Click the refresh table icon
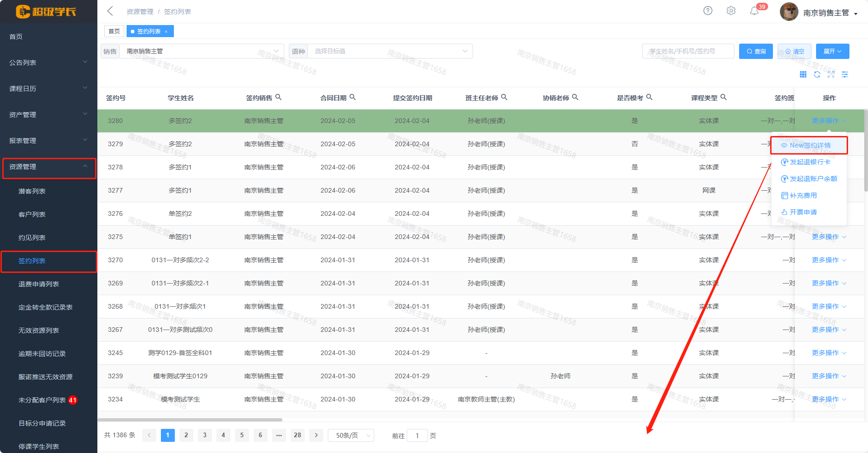This screenshot has width=868, height=453. (817, 74)
